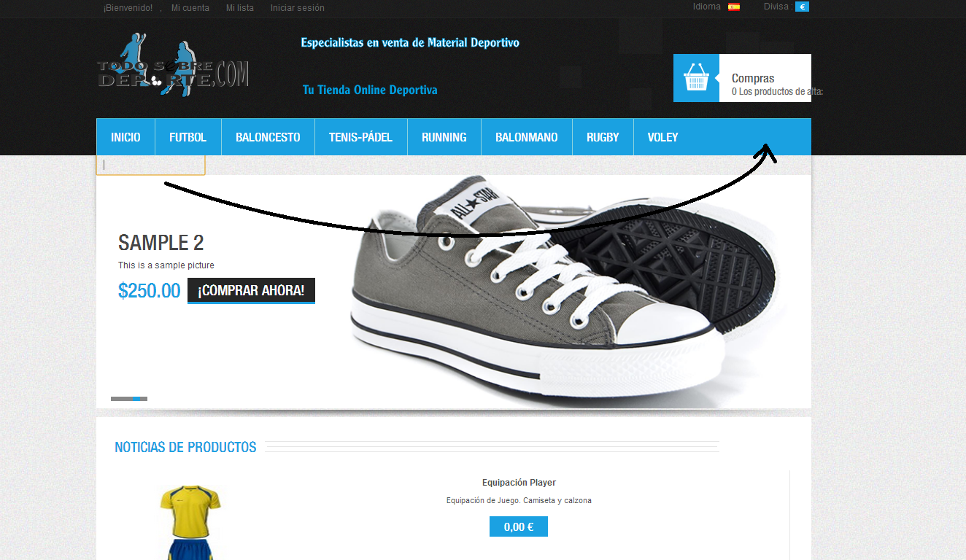Click the Mi cuenta link
The height and width of the screenshot is (560, 966).
190,8
